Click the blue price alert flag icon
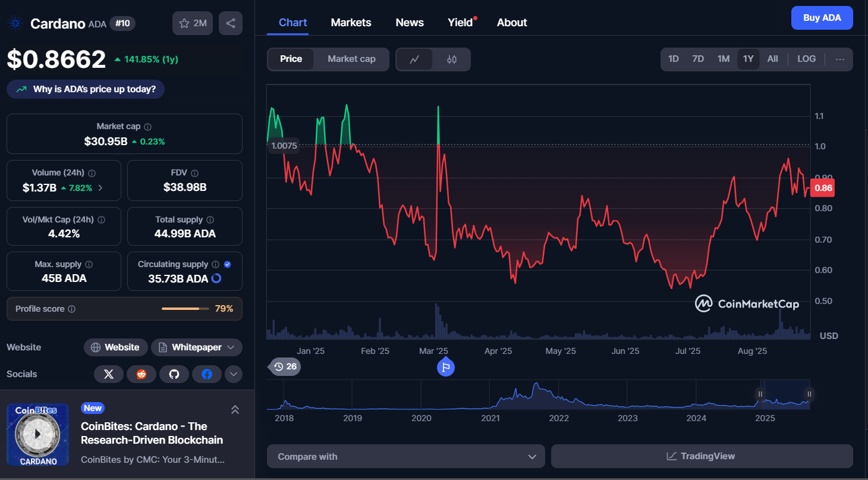868x480 pixels. coord(445,368)
